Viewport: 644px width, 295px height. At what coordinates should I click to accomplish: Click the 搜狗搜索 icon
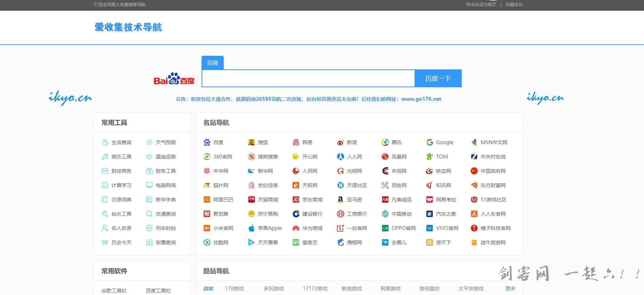252,157
